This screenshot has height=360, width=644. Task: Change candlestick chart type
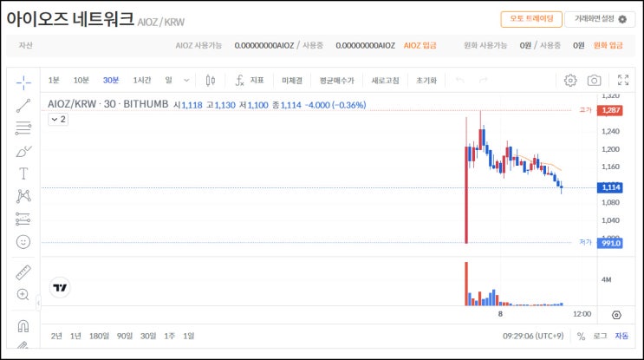coord(211,81)
